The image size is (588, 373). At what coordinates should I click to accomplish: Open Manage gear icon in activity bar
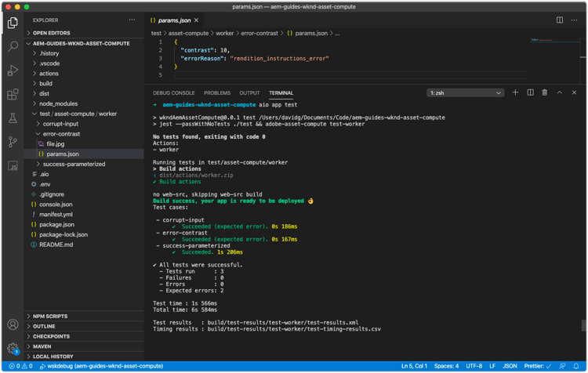(13, 348)
